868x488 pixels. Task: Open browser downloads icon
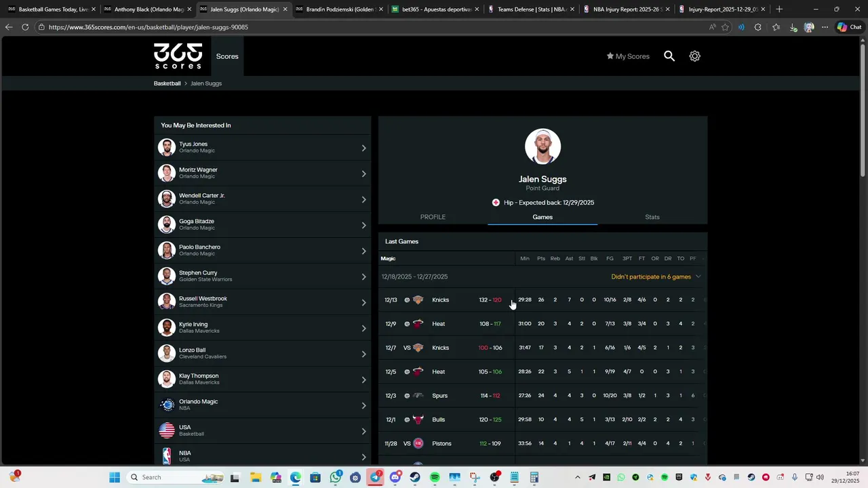coord(793,27)
